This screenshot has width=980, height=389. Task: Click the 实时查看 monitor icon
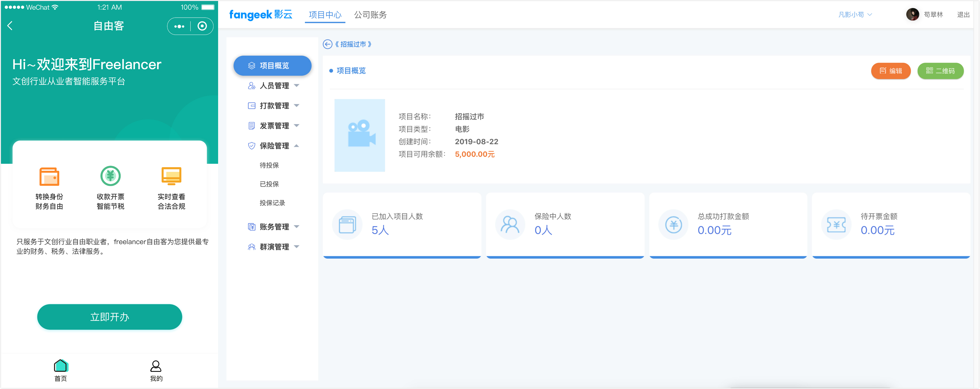click(171, 176)
